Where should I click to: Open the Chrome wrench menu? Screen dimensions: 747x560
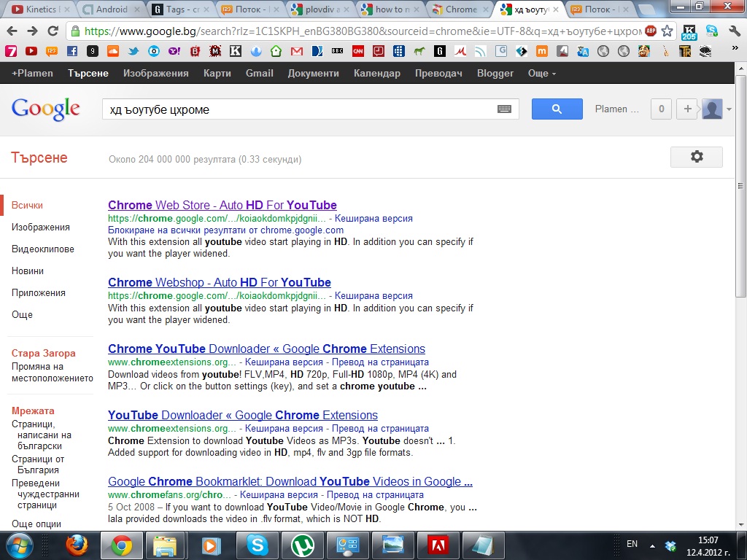(735, 31)
